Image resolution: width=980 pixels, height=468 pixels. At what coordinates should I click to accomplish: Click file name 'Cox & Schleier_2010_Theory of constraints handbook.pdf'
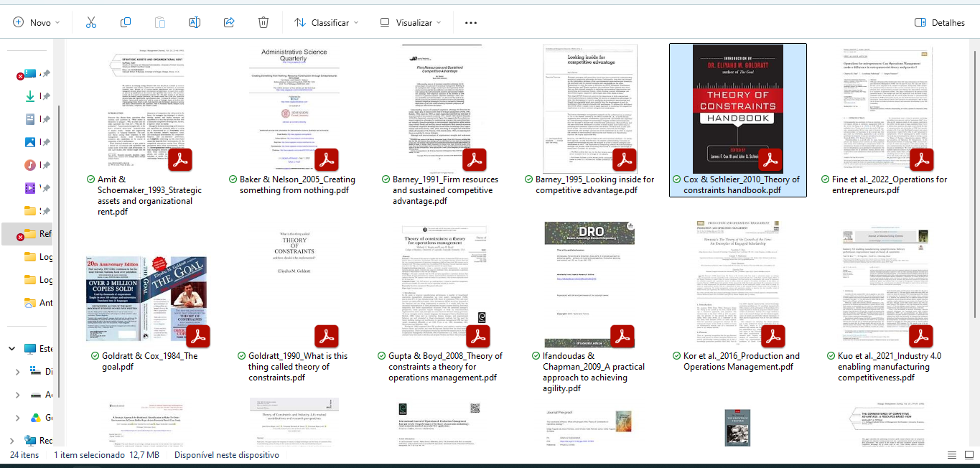click(742, 184)
